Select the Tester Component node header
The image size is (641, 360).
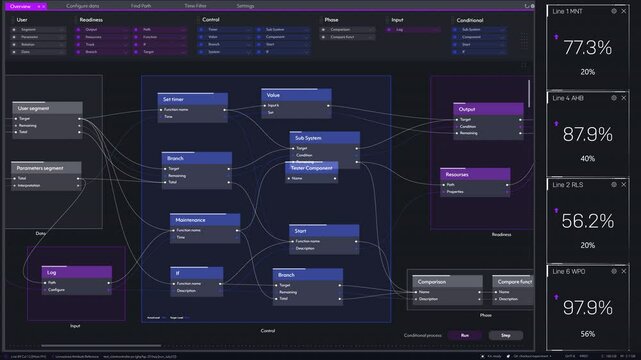pyautogui.click(x=312, y=168)
